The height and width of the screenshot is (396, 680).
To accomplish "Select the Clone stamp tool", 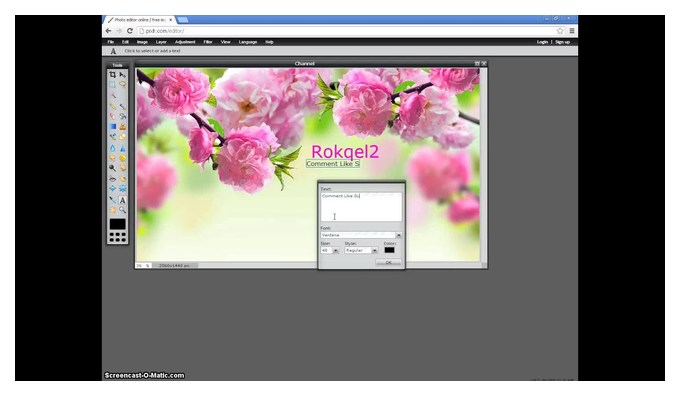I will pyautogui.click(x=123, y=126).
